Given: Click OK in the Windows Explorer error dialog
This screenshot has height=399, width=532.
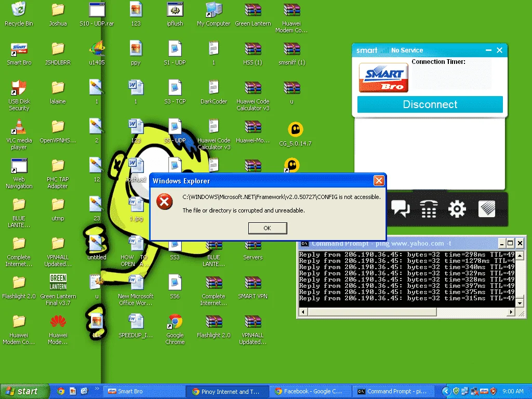Looking at the screenshot, I should 268,228.
